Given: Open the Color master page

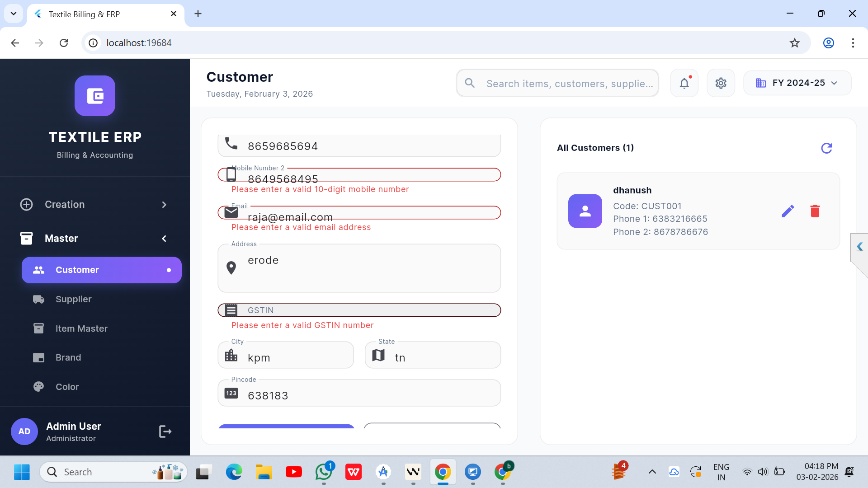Looking at the screenshot, I should [x=67, y=387].
